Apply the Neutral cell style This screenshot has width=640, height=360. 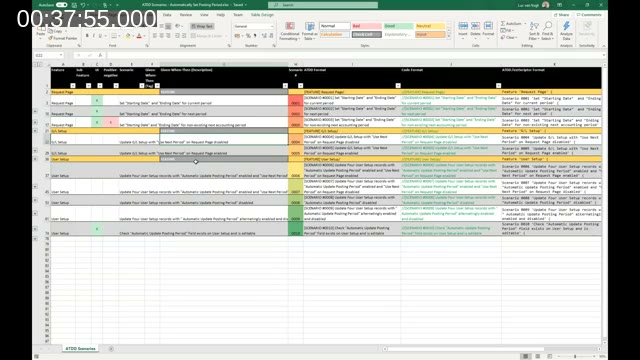click(430, 26)
